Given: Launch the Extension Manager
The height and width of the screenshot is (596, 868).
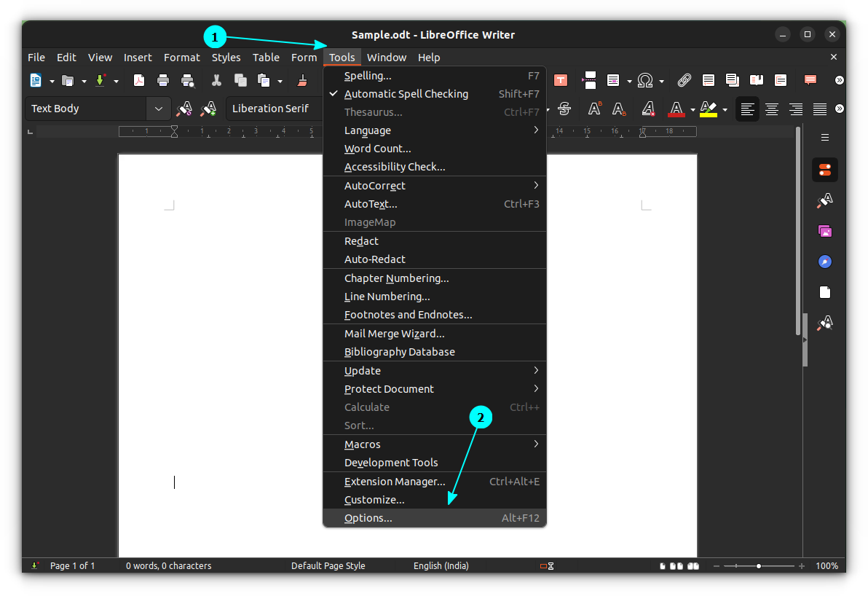Looking at the screenshot, I should [x=395, y=481].
